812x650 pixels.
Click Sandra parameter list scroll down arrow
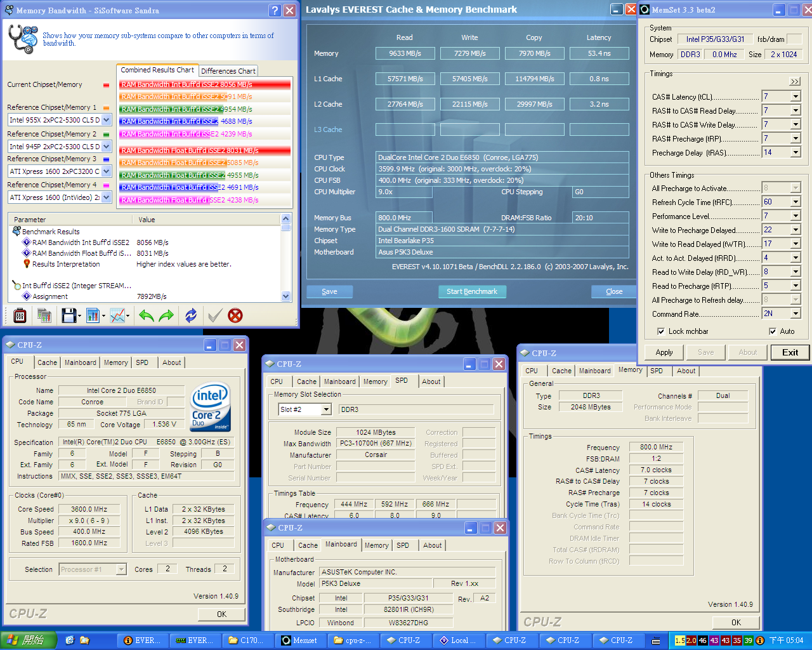click(x=285, y=296)
